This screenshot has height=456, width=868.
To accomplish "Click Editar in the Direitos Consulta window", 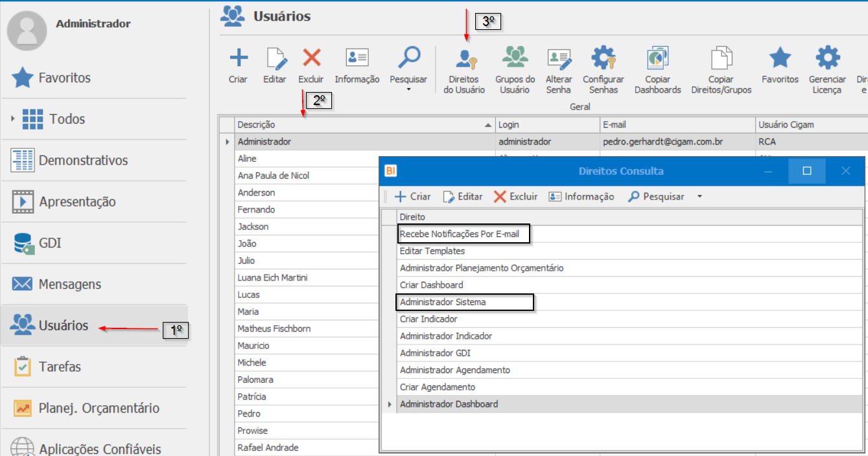I will pyautogui.click(x=463, y=196).
